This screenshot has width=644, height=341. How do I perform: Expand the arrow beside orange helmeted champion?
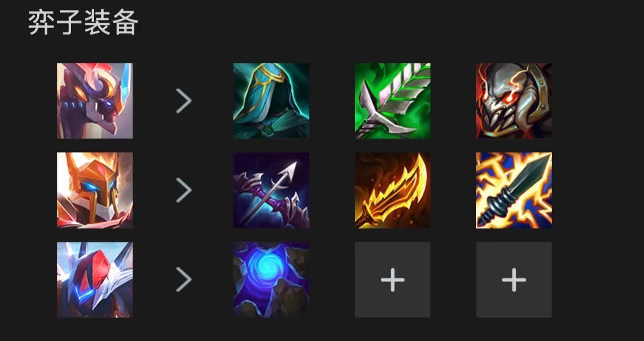point(184,190)
